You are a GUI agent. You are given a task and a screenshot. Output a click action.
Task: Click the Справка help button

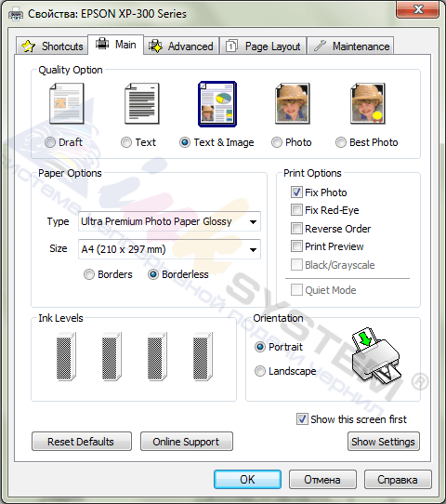tap(398, 479)
